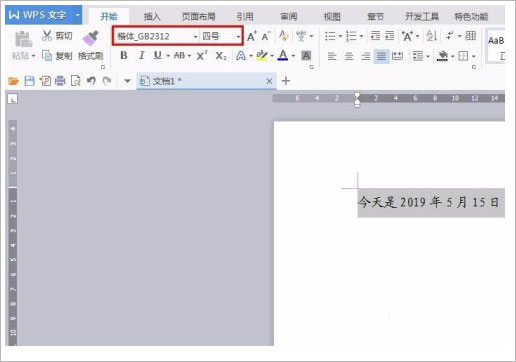Apply a bulleted list

(x=330, y=36)
